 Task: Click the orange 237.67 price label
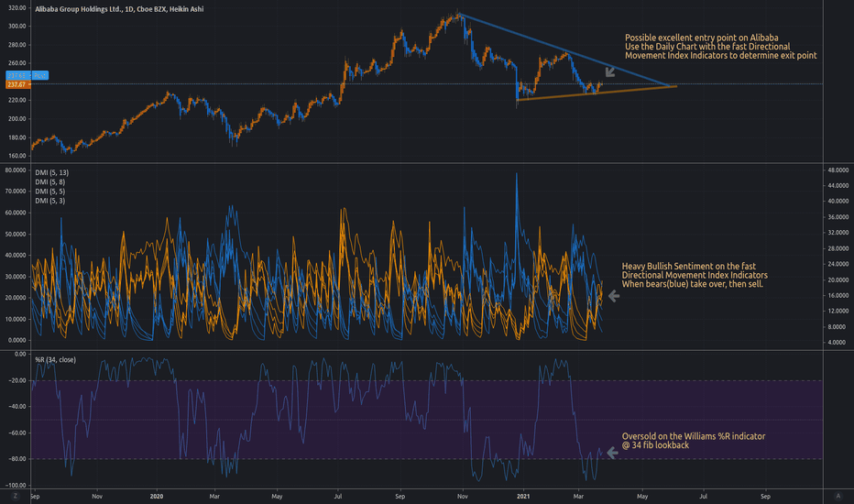pos(16,84)
